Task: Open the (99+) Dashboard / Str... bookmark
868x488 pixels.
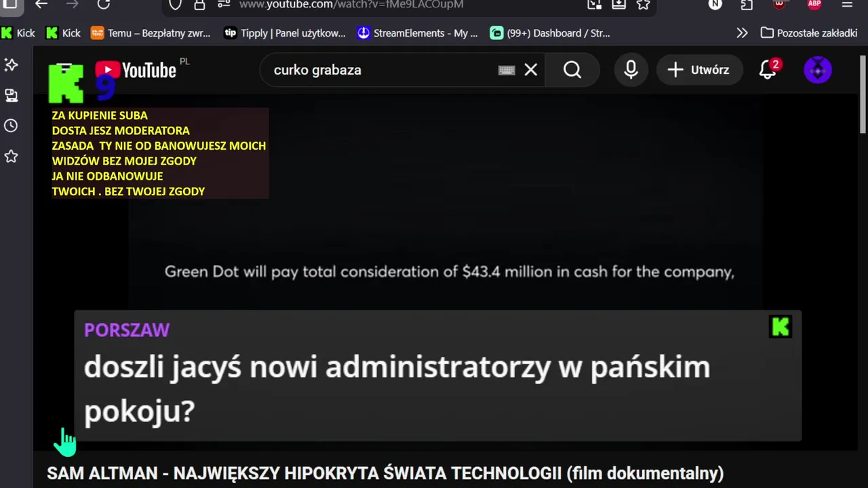Action: [x=550, y=33]
